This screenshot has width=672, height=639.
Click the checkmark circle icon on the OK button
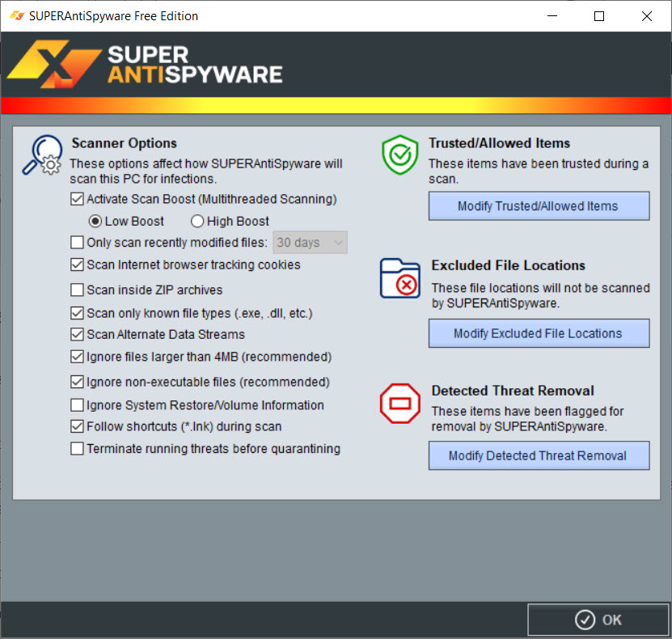pyautogui.click(x=585, y=620)
